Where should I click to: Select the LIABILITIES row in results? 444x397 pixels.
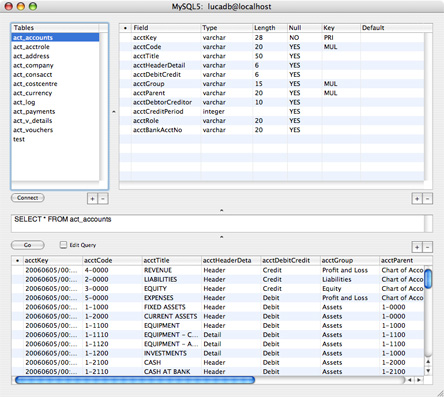[218, 279]
